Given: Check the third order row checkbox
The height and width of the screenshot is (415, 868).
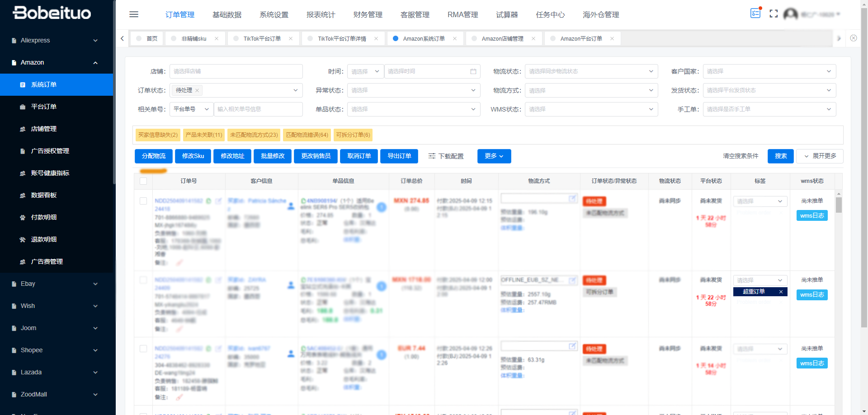Looking at the screenshot, I should [143, 349].
